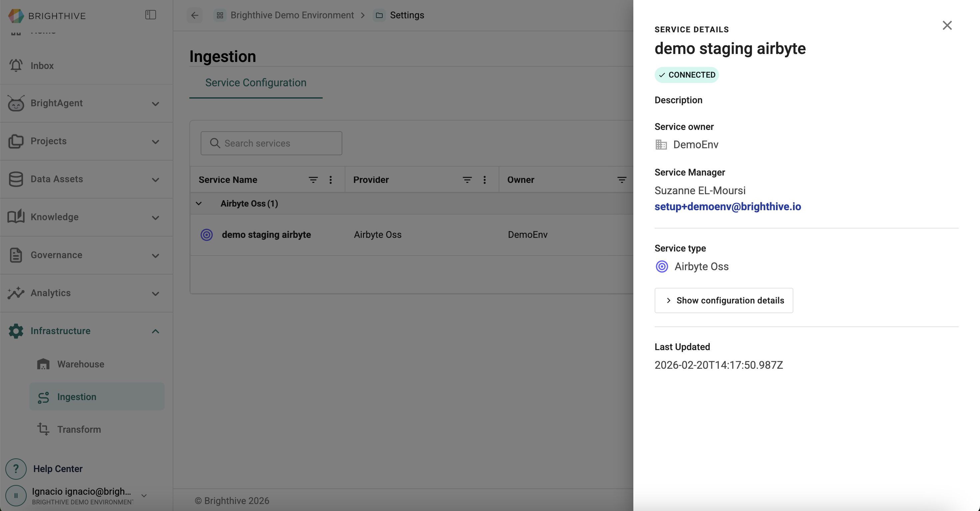Click the DemoEnv service owner name
980x511 pixels.
[696, 145]
